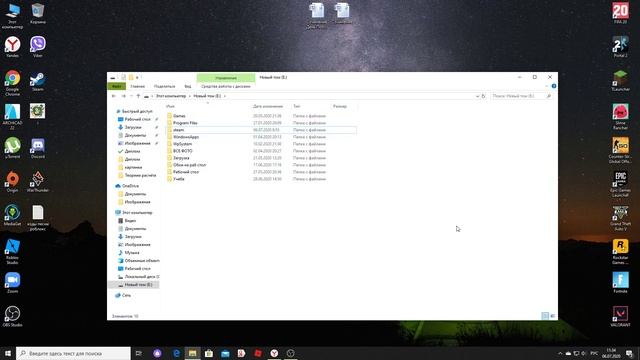Switch to large icons view layout

pos(553,316)
